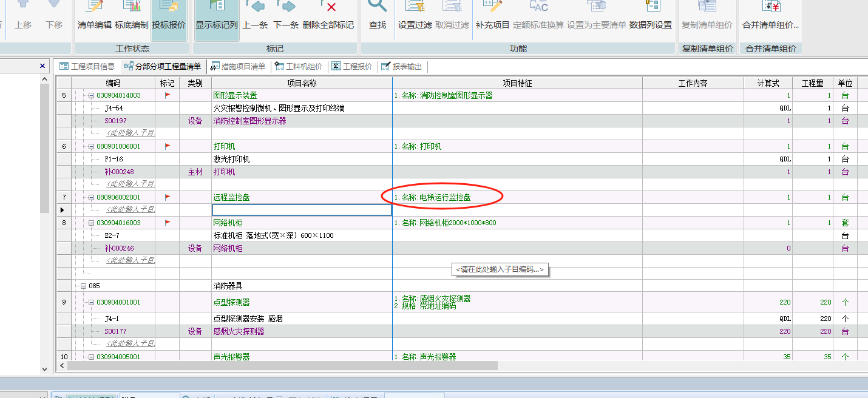Image resolution: width=868 pixels, height=398 pixels.
Task: Click the 工作内容 column header
Action: pyautogui.click(x=693, y=83)
